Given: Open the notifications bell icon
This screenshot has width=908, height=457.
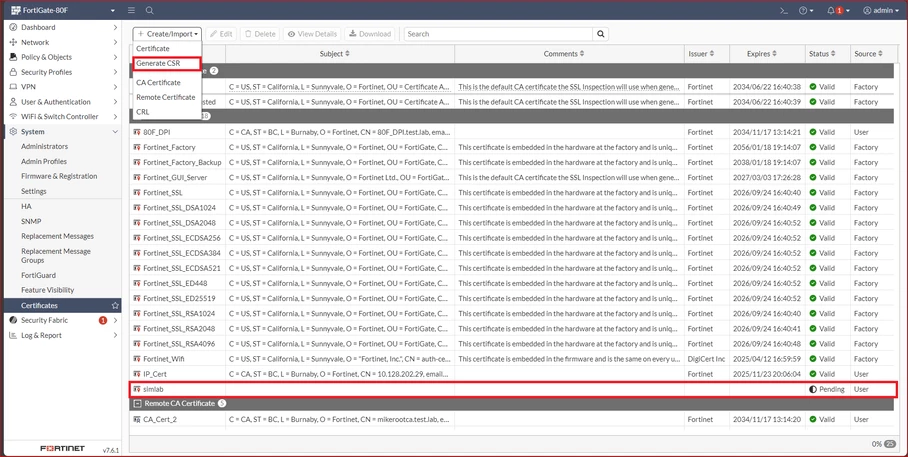Looking at the screenshot, I should (x=838, y=10).
